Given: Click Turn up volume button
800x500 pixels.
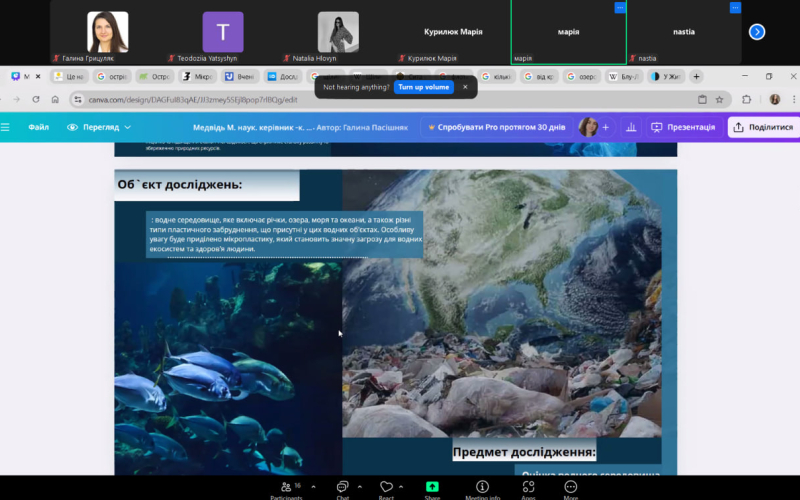Looking at the screenshot, I should click(423, 87).
